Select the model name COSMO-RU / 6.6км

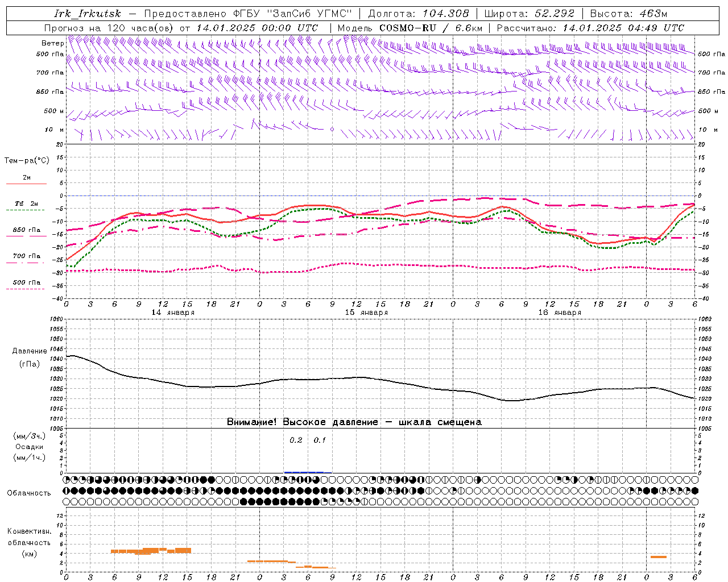pyautogui.click(x=431, y=27)
